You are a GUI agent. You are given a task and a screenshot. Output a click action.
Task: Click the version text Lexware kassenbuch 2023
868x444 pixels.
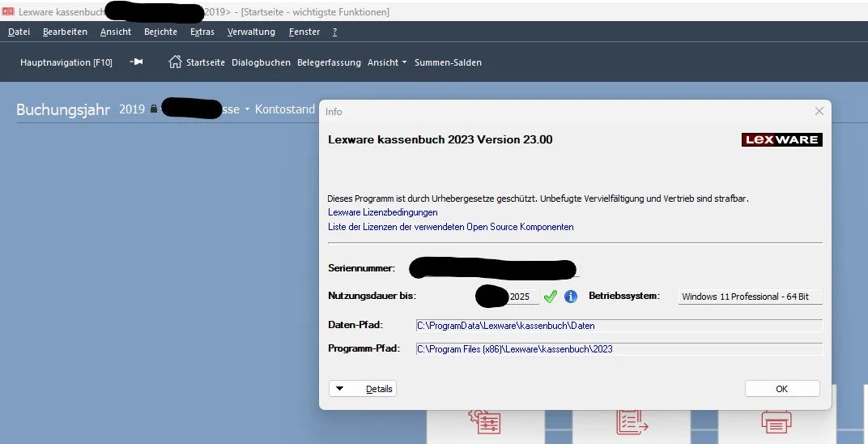(440, 139)
